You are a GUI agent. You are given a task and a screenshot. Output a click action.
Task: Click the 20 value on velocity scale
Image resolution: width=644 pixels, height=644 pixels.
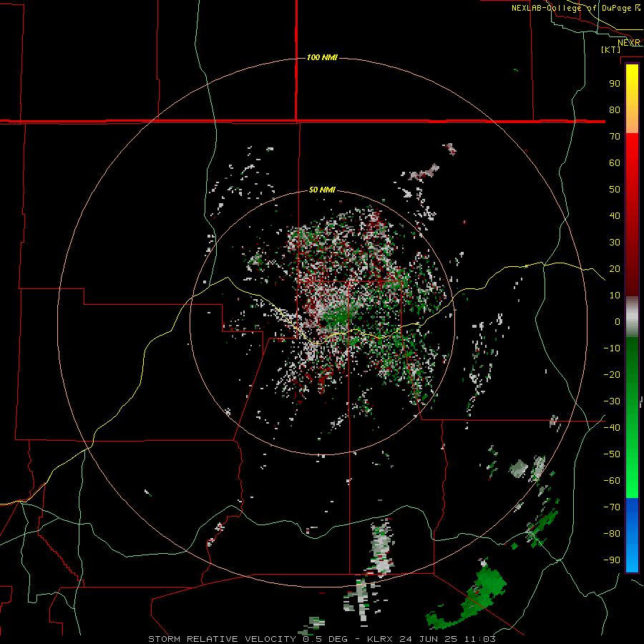pos(615,269)
